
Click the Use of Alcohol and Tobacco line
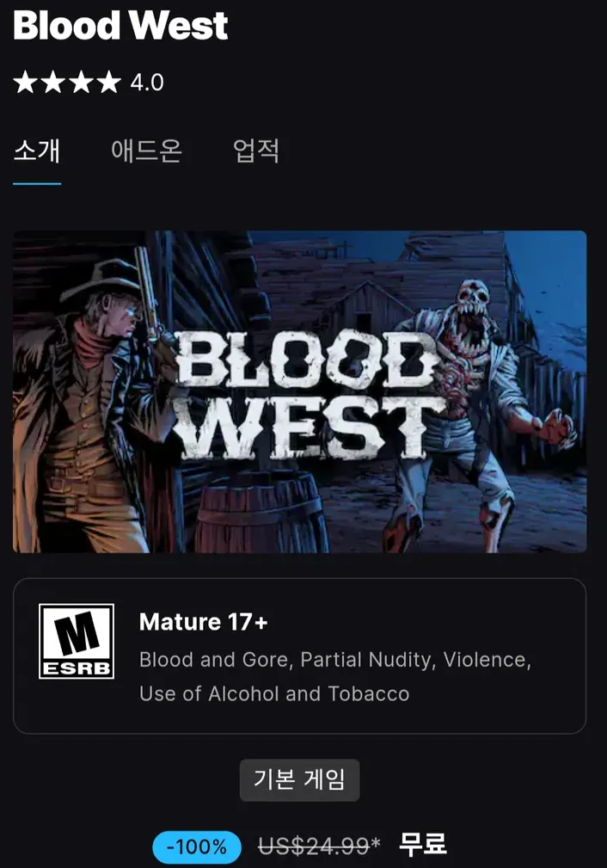pyautogui.click(x=274, y=693)
